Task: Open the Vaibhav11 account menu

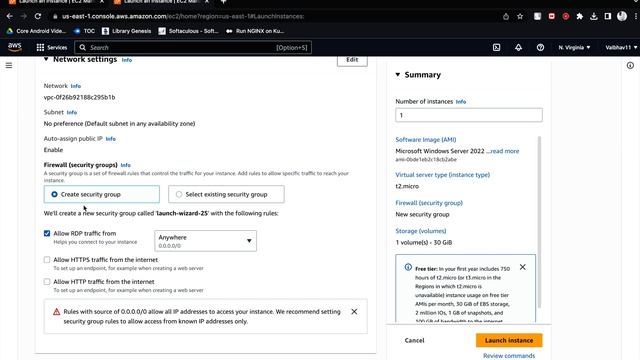Action: click(x=621, y=47)
